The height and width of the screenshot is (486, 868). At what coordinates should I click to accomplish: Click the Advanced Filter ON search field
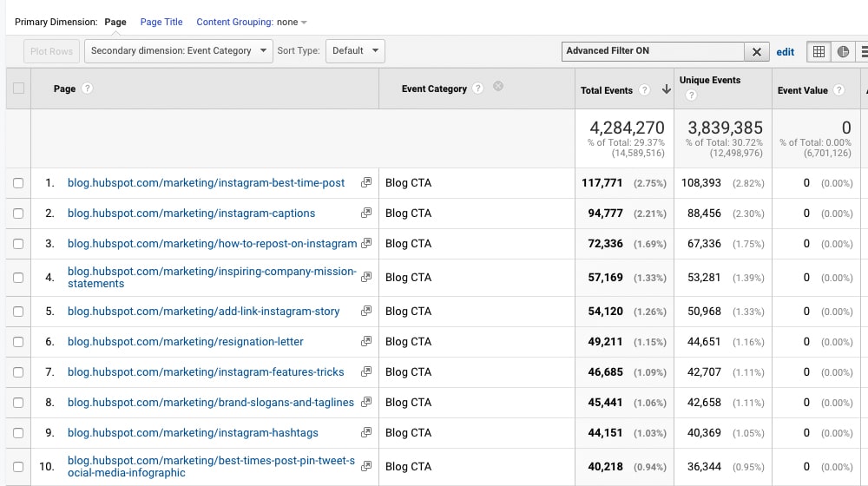652,51
